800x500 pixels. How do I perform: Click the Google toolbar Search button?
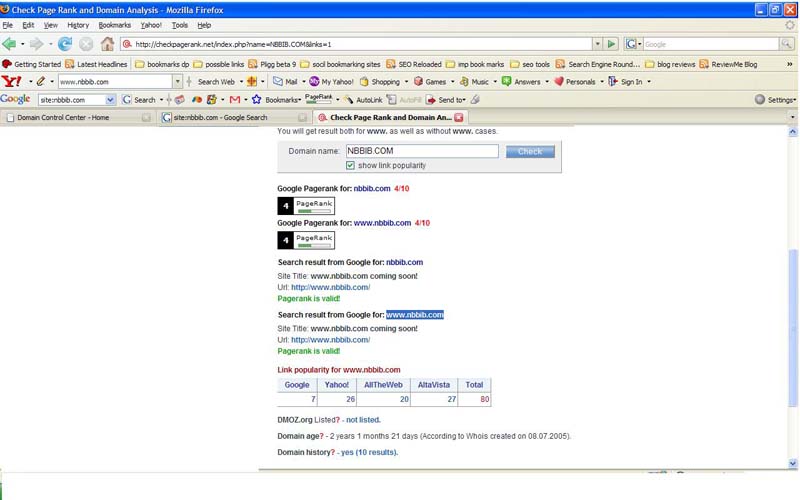139,100
